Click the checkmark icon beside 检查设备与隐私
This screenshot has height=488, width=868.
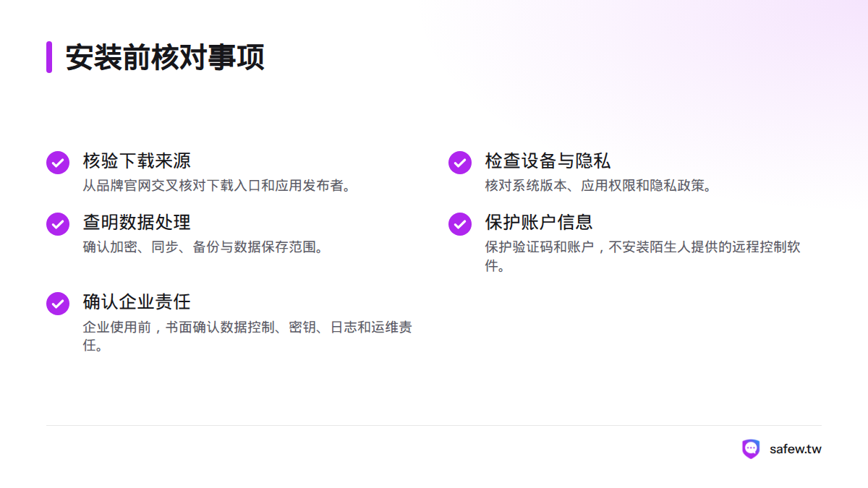click(460, 163)
